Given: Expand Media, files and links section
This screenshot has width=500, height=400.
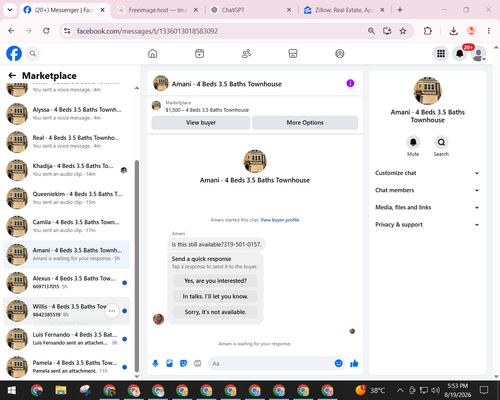Looking at the screenshot, I should 427,207.
